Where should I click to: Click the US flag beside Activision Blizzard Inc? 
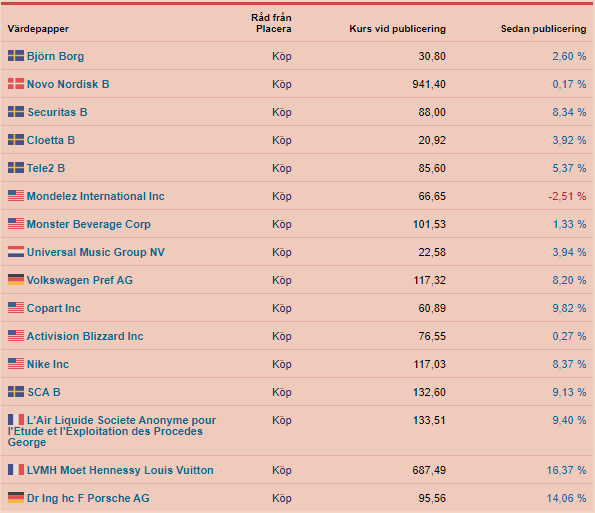16,336
